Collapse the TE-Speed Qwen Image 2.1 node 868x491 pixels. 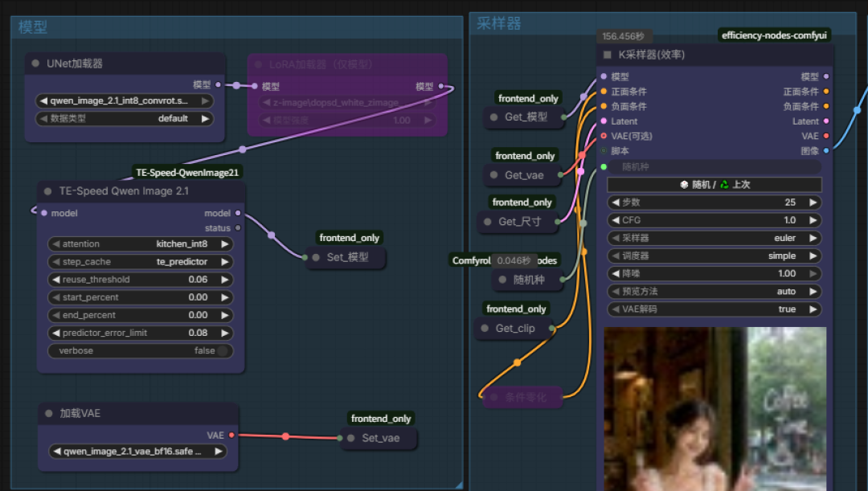click(x=48, y=191)
